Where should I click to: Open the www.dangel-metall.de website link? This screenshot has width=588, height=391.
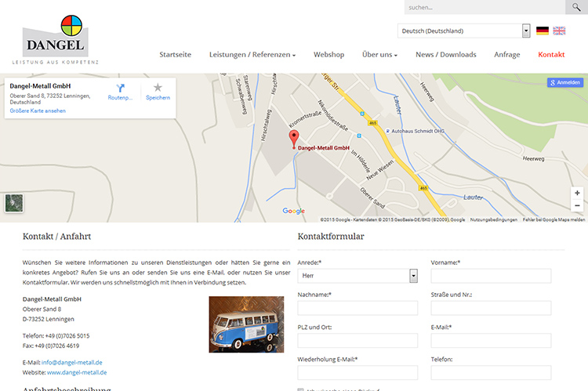77,373
